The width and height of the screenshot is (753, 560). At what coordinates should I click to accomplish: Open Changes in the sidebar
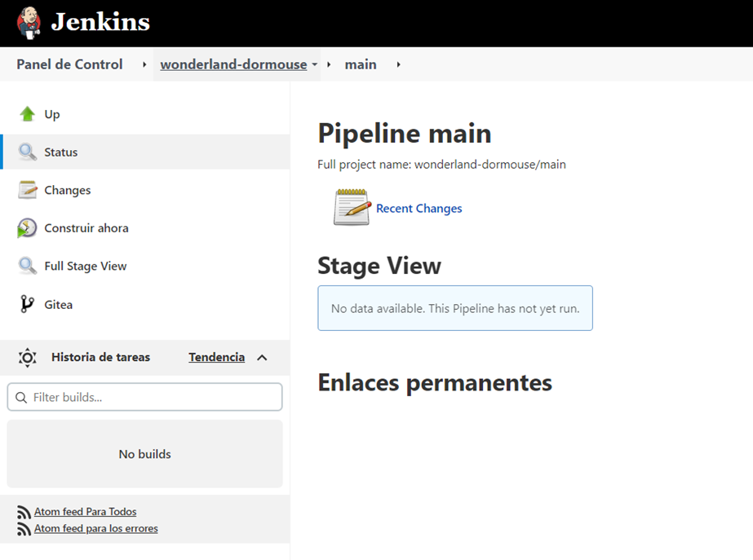[x=68, y=190]
